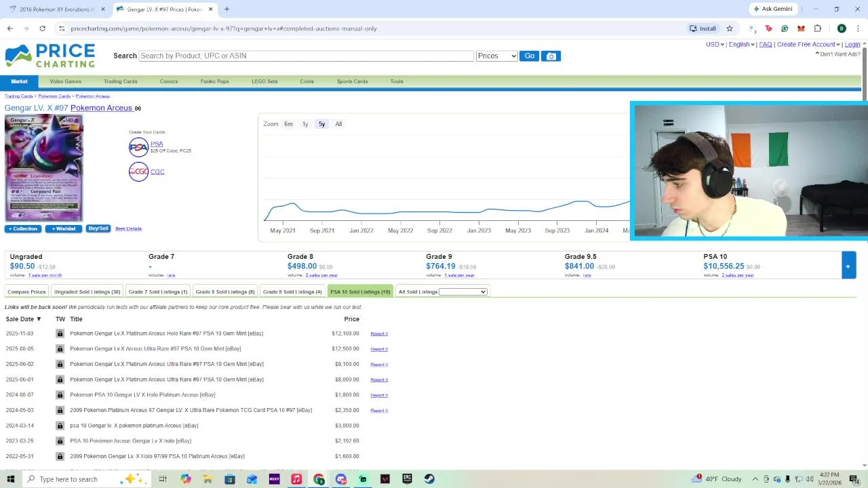Image resolution: width=868 pixels, height=488 pixels.
Task: Open the Funko Pops menu
Action: [214, 81]
